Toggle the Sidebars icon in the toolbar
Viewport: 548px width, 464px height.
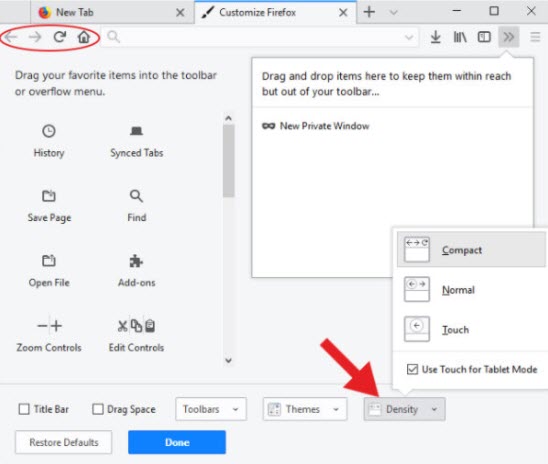pyautogui.click(x=484, y=37)
